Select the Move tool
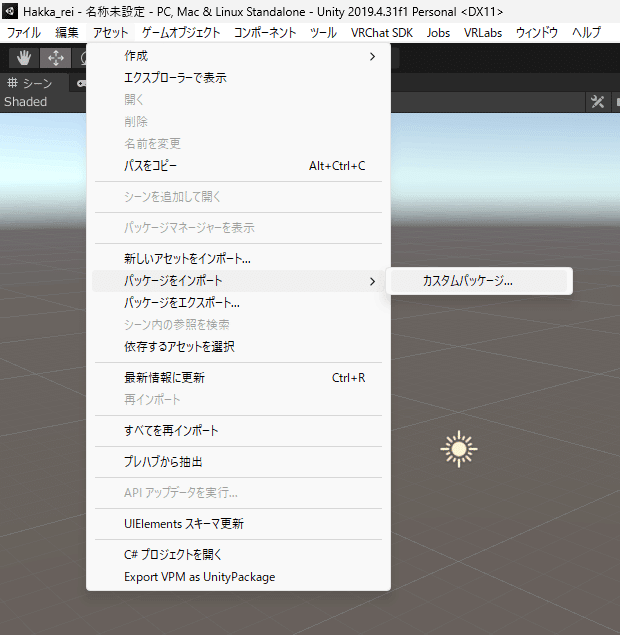This screenshot has width=620, height=635. [55, 58]
